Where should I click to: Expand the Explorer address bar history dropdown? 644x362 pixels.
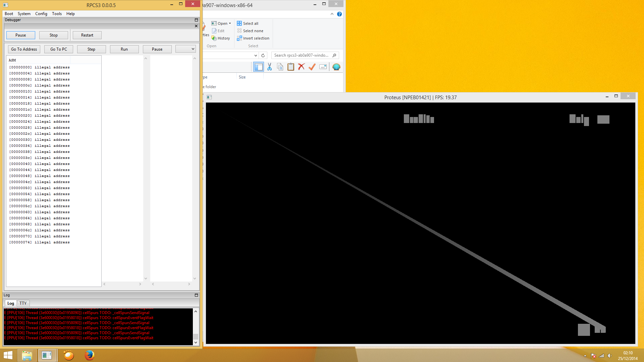[256, 55]
